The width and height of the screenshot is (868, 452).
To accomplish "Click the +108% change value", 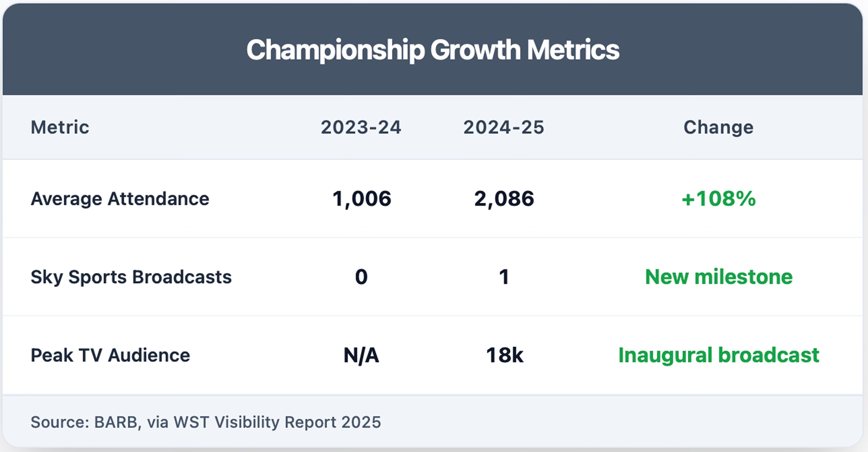I will [718, 199].
